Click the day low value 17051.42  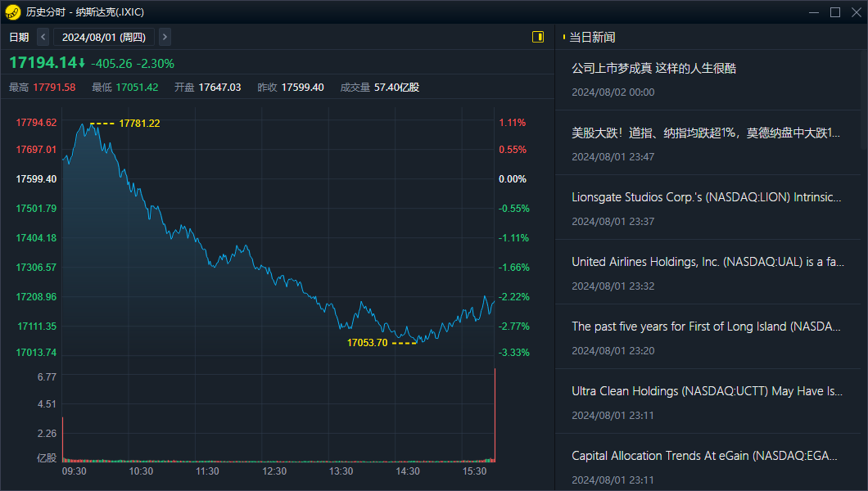point(137,88)
